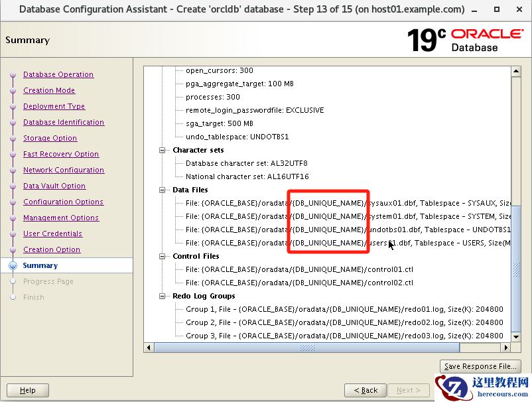This screenshot has width=532, height=402.
Task: Click the horizontal scrollbar thumb
Action: pyautogui.click(x=307, y=348)
